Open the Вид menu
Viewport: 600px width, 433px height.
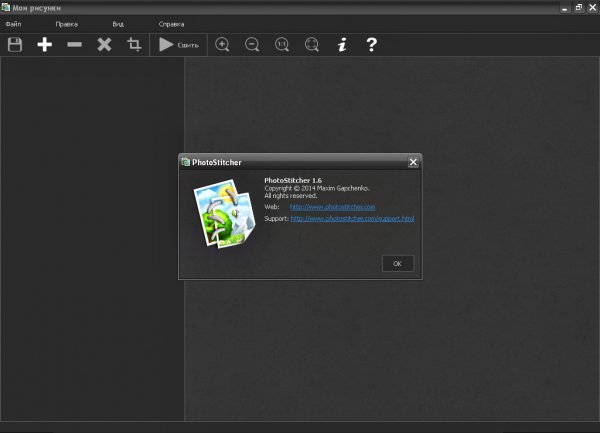click(118, 24)
